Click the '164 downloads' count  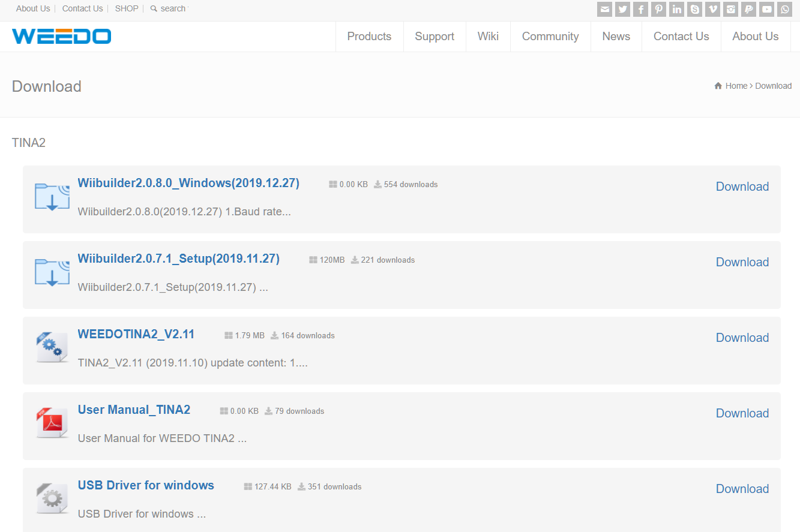308,336
